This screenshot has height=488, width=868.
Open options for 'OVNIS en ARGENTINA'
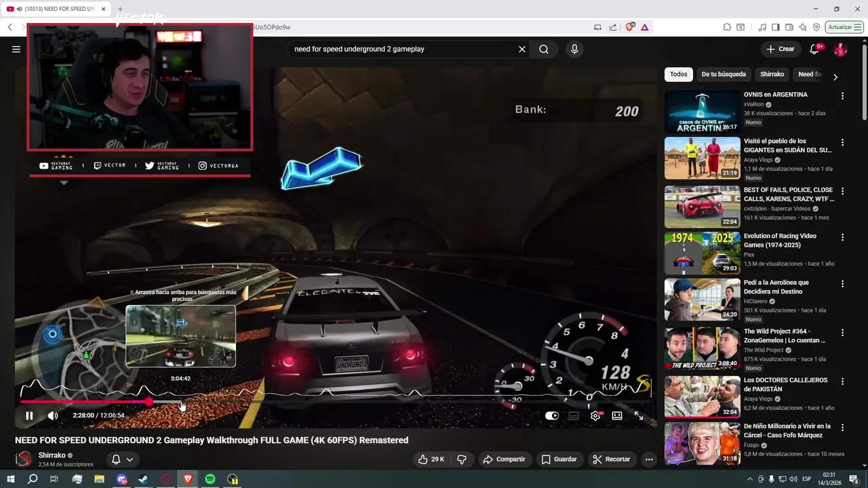click(x=842, y=96)
